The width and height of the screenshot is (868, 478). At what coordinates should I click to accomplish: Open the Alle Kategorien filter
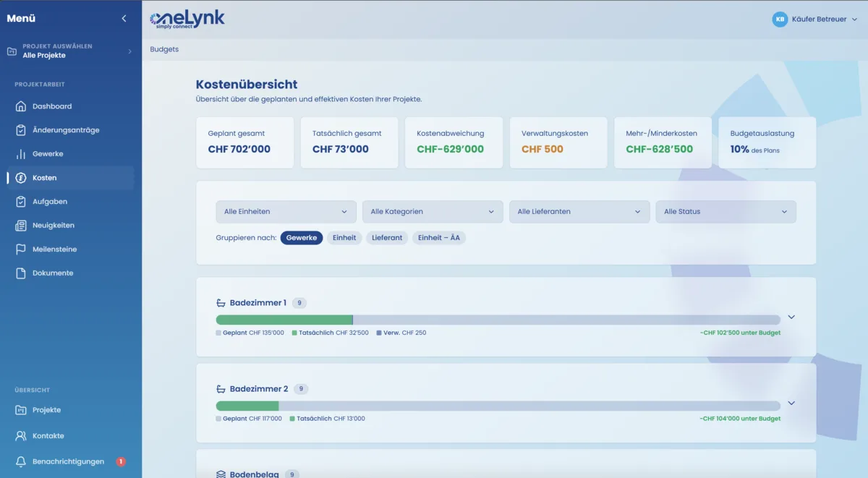(432, 211)
